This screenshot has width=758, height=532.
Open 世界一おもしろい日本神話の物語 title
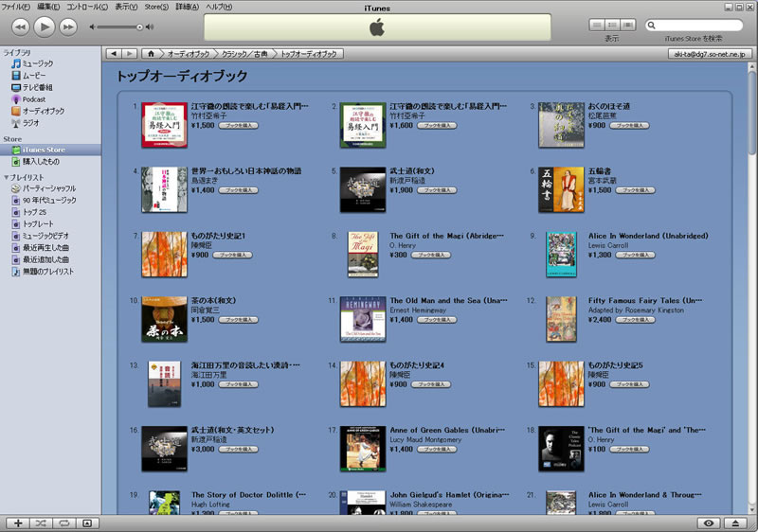click(246, 171)
